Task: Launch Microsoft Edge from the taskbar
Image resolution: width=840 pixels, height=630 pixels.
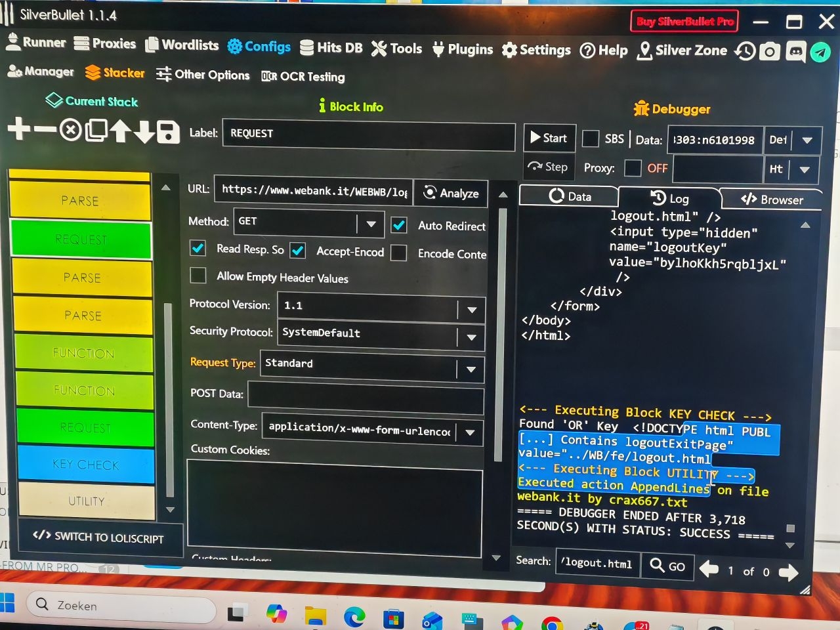Action: coord(354,616)
